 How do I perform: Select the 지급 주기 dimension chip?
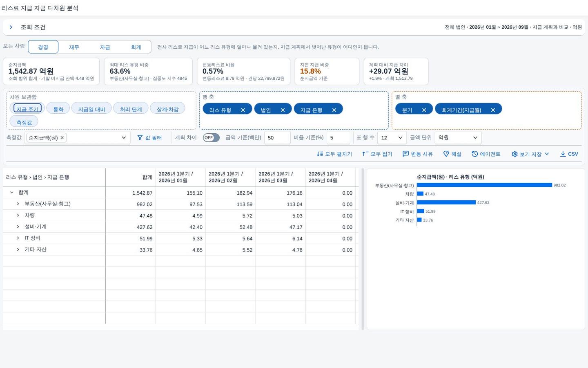(x=27, y=109)
